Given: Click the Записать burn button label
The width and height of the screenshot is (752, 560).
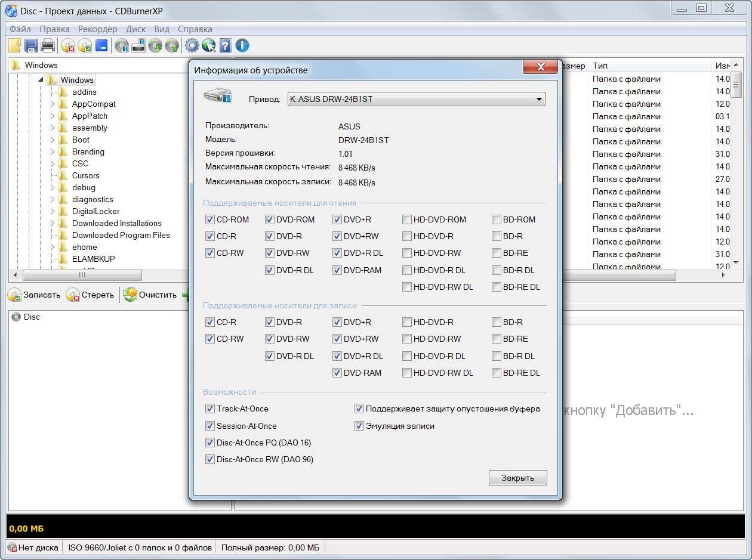Looking at the screenshot, I should click(42, 295).
